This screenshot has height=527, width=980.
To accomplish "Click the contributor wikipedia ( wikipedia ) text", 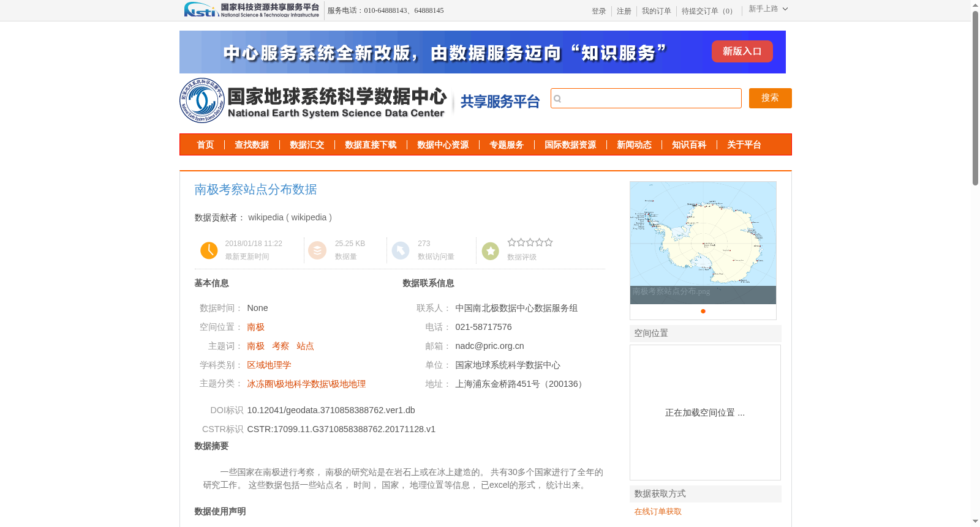I will (x=290, y=217).
